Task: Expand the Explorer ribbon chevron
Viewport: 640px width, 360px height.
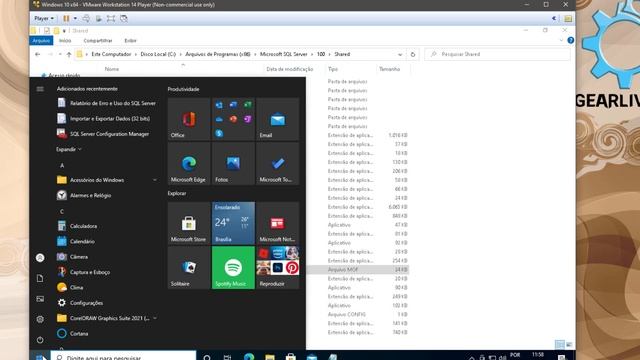Action: 562,40
